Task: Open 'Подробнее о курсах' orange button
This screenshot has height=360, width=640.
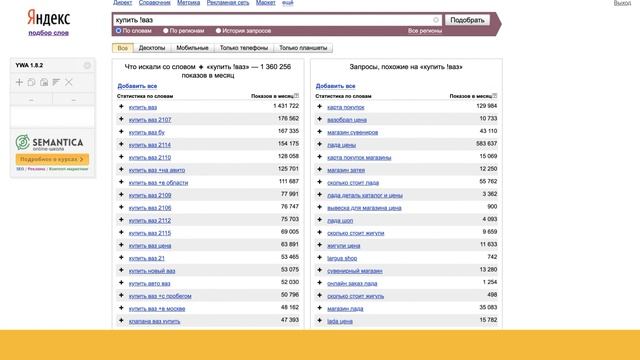Action: [52, 159]
